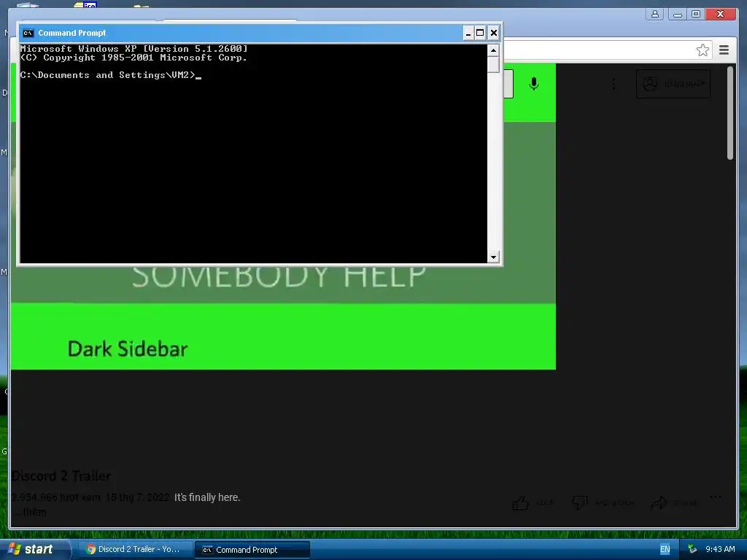Minimize the Command Prompt window

click(x=468, y=33)
